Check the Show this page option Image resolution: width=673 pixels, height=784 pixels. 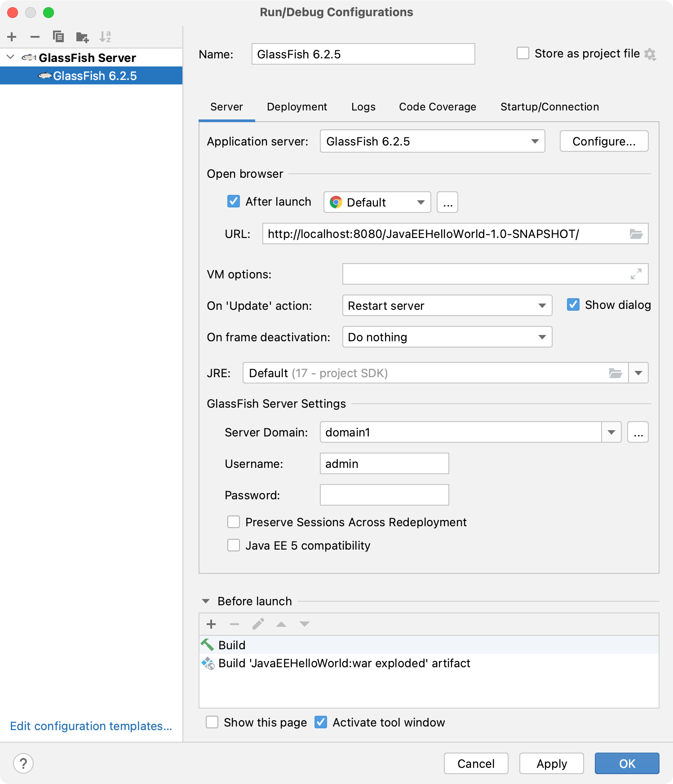point(212,722)
